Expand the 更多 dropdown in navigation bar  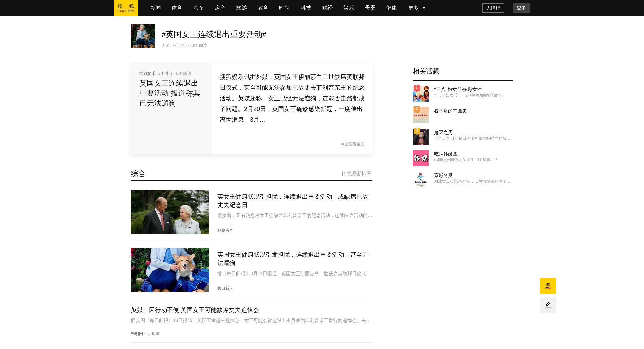click(413, 8)
